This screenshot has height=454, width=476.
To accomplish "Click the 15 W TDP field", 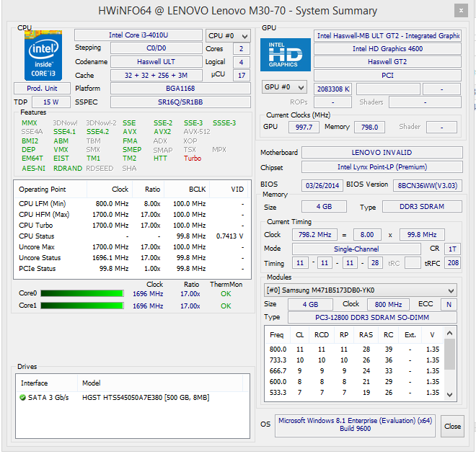I will click(x=51, y=102).
